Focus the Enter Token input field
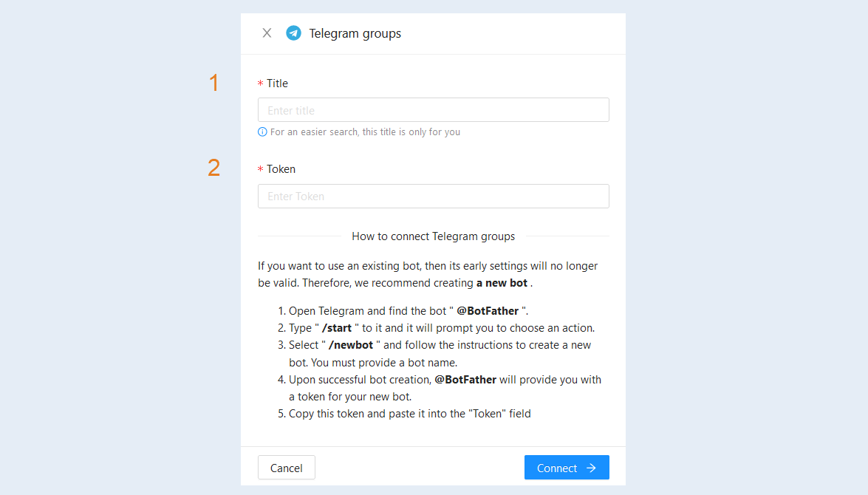Image resolution: width=868 pixels, height=495 pixels. 434,196
